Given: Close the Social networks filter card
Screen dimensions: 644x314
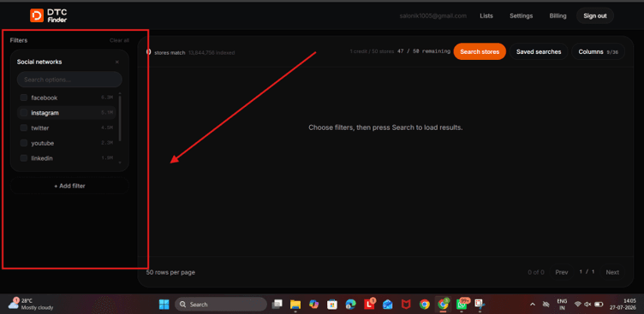Looking at the screenshot, I should (x=117, y=62).
